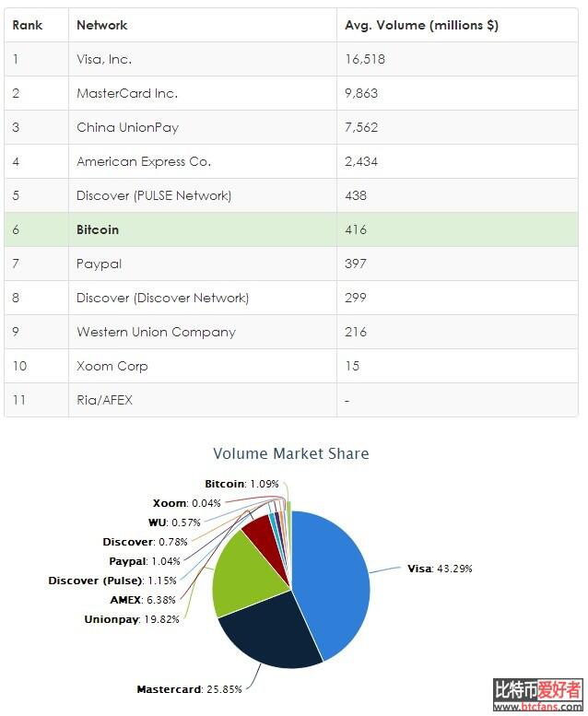Click the Volume Market Share chart title
The height and width of the screenshot is (716, 588).
(x=291, y=454)
